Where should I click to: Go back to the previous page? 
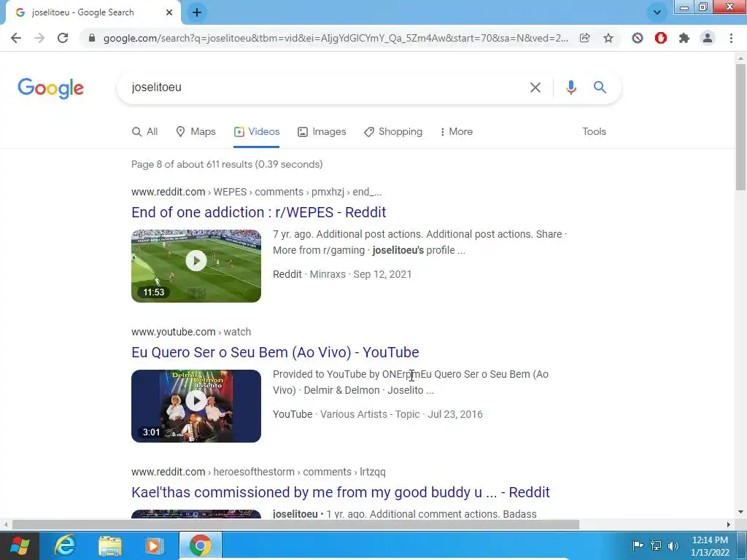(x=16, y=38)
